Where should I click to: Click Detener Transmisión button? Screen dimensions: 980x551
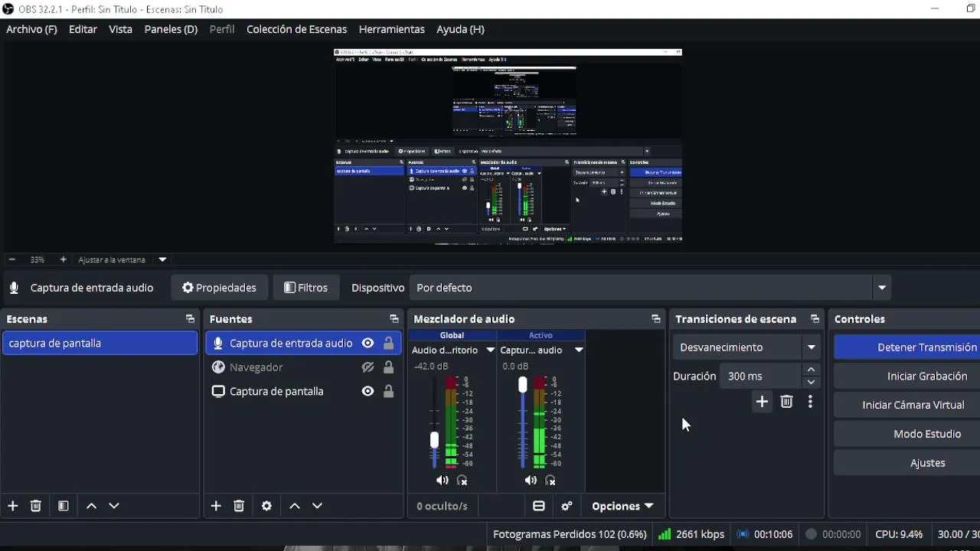(906, 347)
